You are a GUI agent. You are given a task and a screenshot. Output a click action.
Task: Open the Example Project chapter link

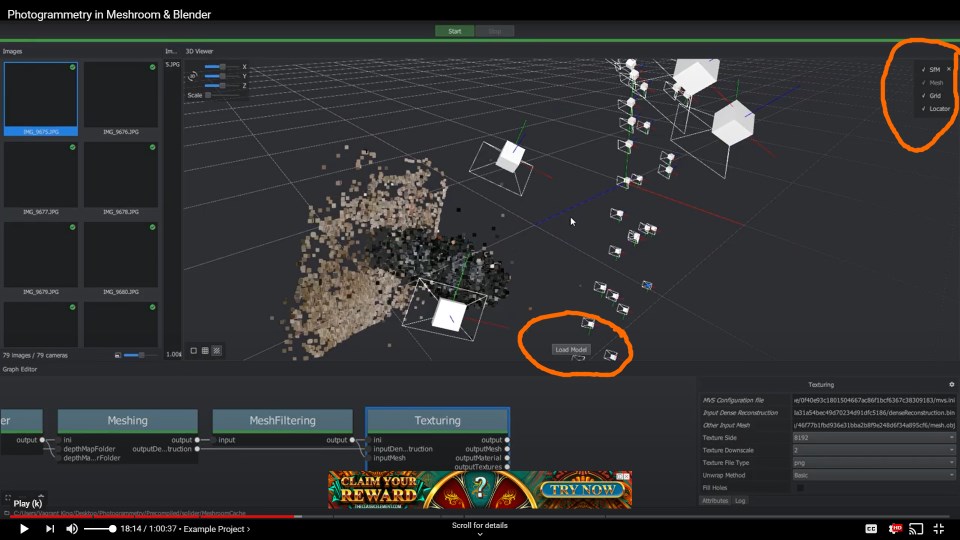coord(217,529)
